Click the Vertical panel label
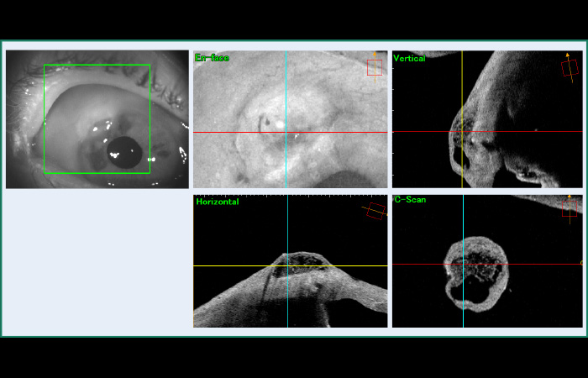This screenshot has height=378, width=588. [409, 59]
